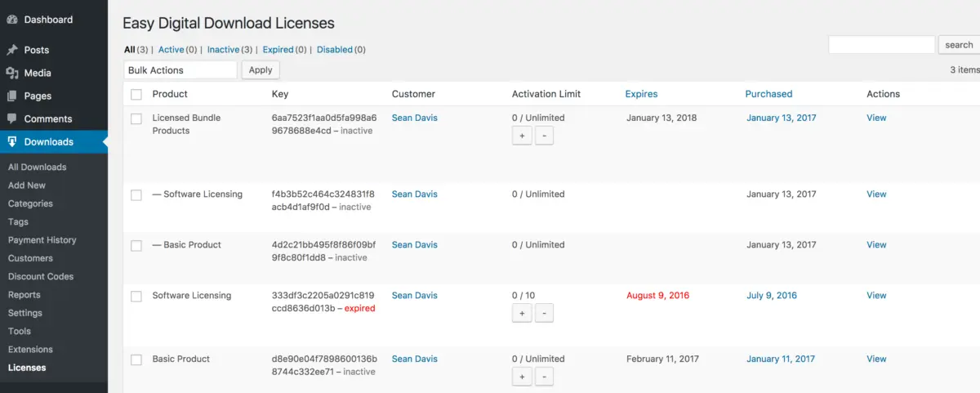Select the expired Software Licensing row checkbox
The height and width of the screenshot is (393, 980).
(x=136, y=297)
